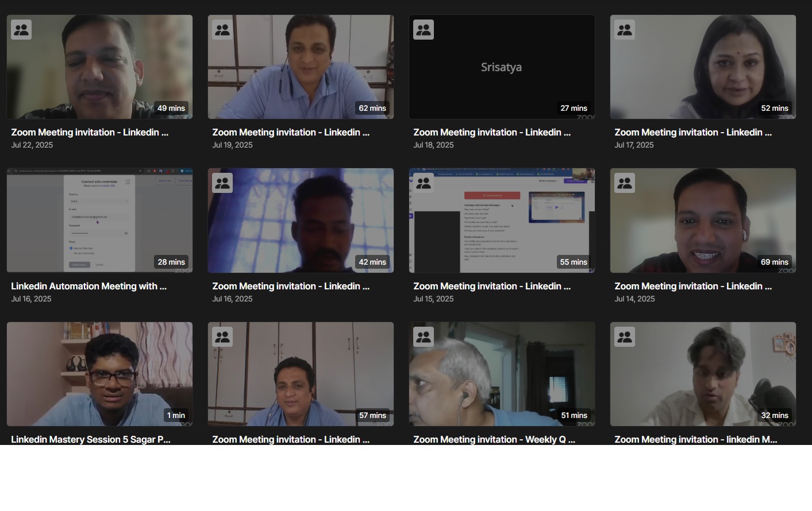Click the group icon on the 69 mins recording
The image size is (812, 511).
(x=625, y=183)
